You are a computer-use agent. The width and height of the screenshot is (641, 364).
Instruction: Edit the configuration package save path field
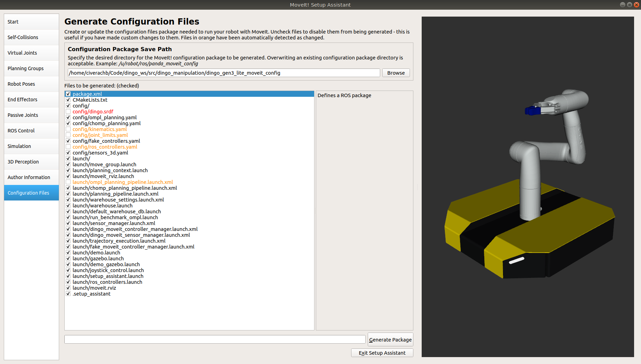[224, 73]
